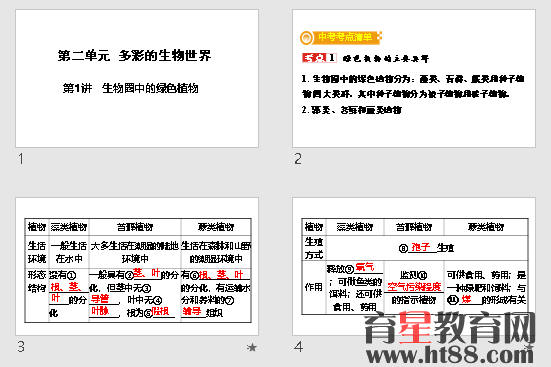This screenshot has height=367, width=551.
Task: Click slide number 1 label
Action: pos(21,159)
